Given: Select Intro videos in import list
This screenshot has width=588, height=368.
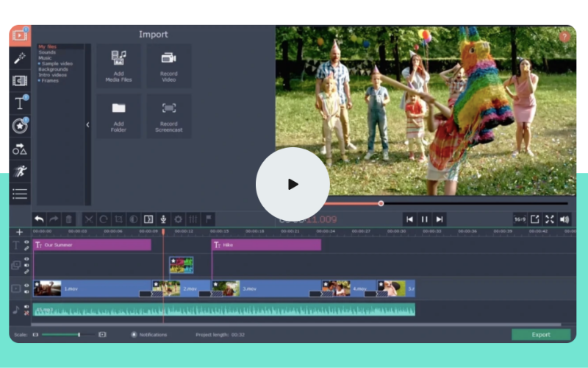Looking at the screenshot, I should pos(52,75).
